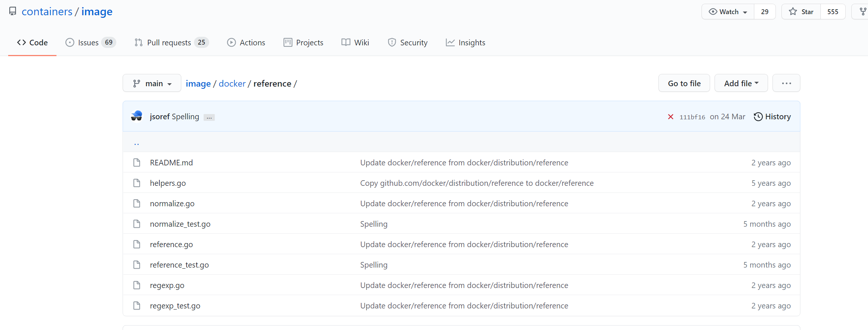Viewport: 868px width, 330px height.
Task: Open reference_test.go file
Action: [x=179, y=265]
